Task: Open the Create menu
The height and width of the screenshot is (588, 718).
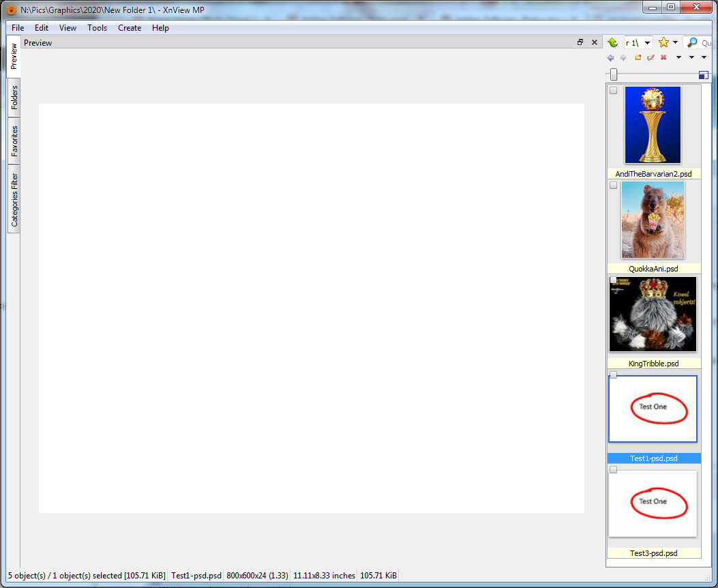Action: (x=130, y=28)
